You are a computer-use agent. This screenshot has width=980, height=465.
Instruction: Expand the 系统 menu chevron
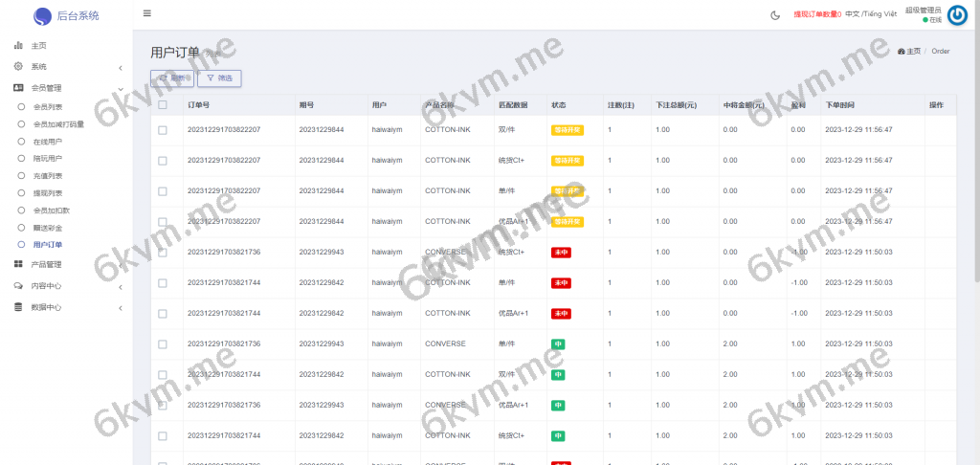pyautogui.click(x=120, y=67)
